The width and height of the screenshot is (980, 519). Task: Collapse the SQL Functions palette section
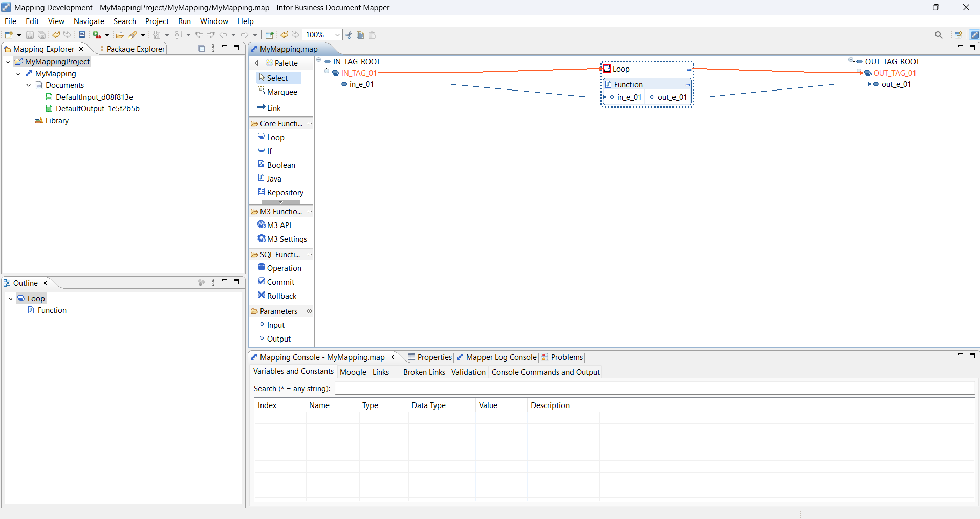tap(310, 254)
